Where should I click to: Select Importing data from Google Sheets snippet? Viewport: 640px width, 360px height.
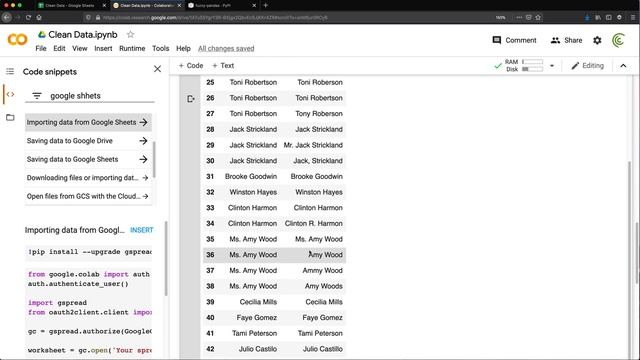(x=88, y=122)
